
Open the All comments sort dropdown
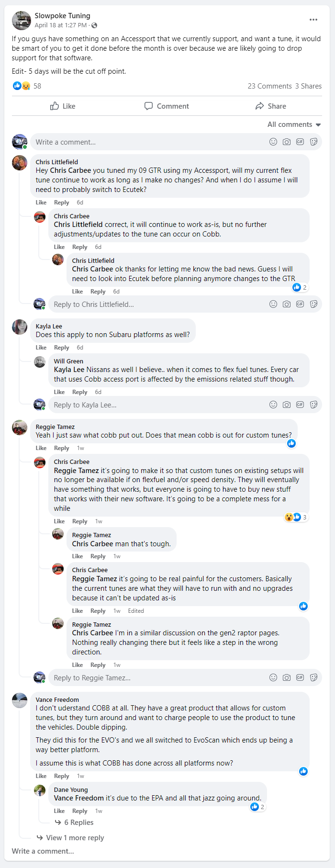click(294, 124)
